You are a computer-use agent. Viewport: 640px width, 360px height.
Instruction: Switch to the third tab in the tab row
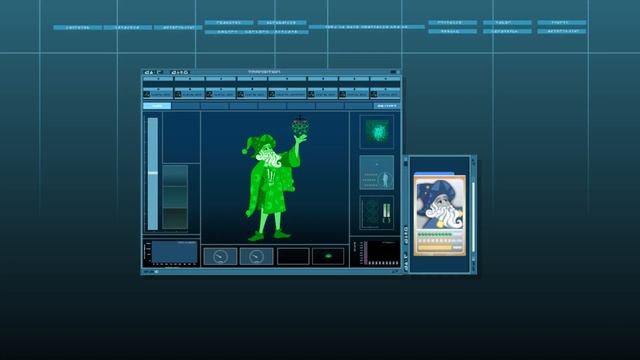(215, 106)
